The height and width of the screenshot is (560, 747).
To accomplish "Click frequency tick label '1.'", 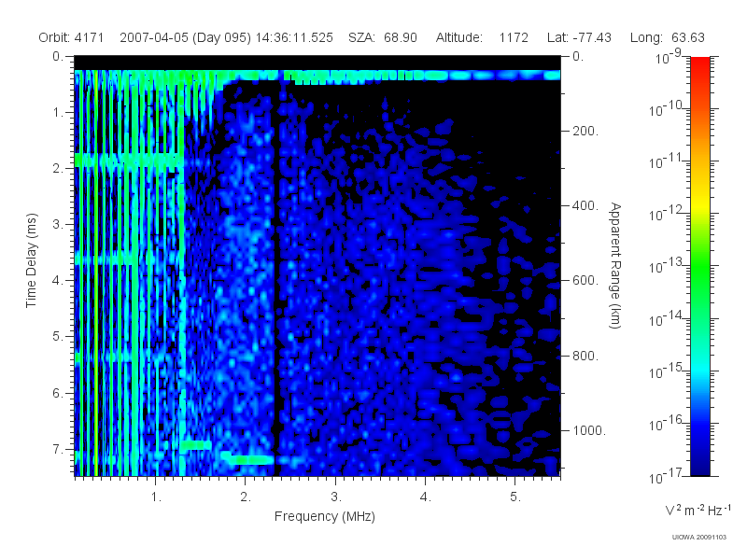I will [156, 497].
